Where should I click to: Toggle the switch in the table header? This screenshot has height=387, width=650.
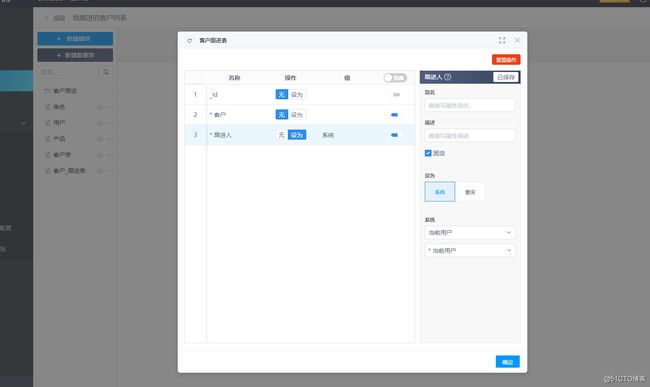tap(395, 77)
